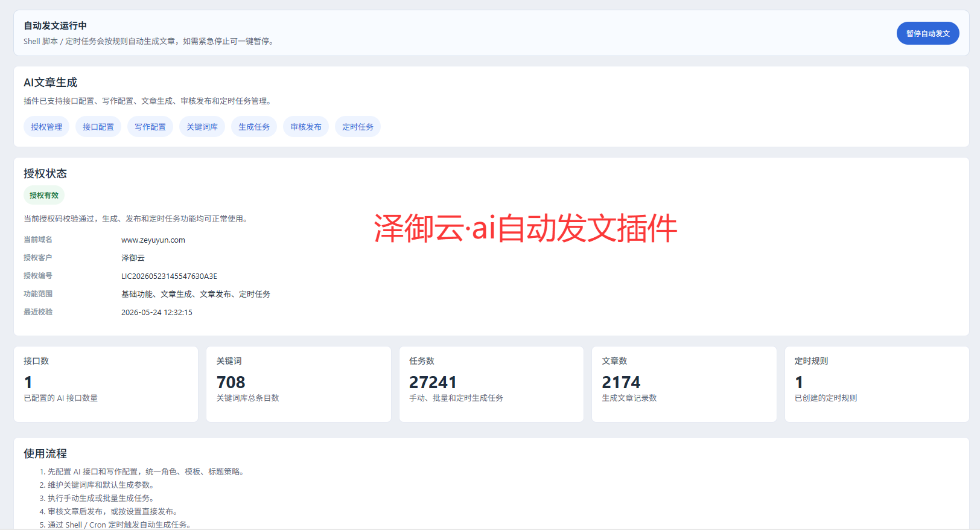Click the 最近校验 label
Screen dimensions: 980x530
38,312
